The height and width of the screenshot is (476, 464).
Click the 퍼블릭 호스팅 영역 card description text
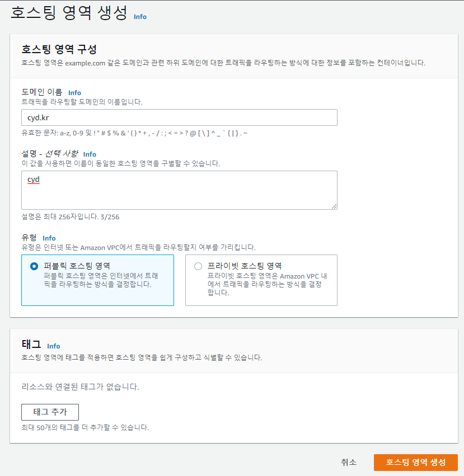[101, 280]
